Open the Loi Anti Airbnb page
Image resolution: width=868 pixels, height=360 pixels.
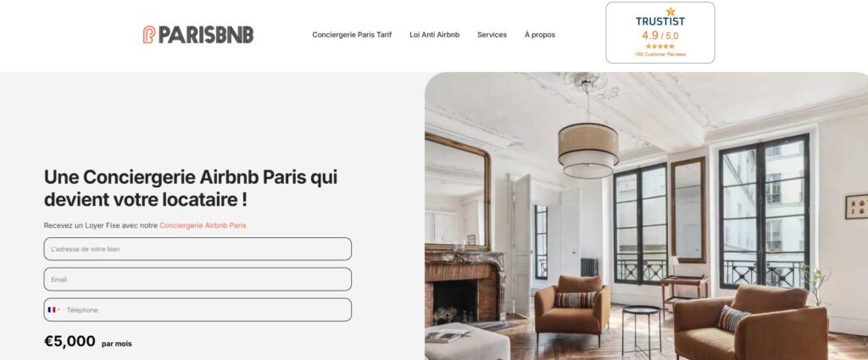(435, 34)
